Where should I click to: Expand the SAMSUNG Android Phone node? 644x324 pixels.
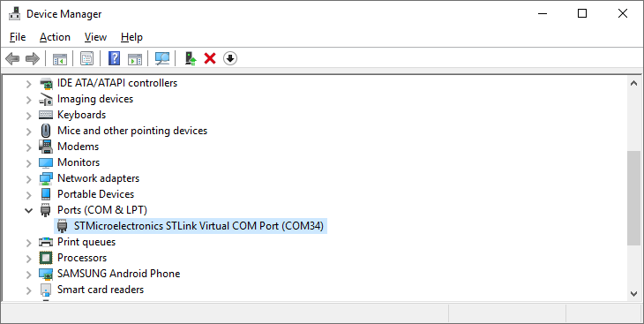pos(29,275)
